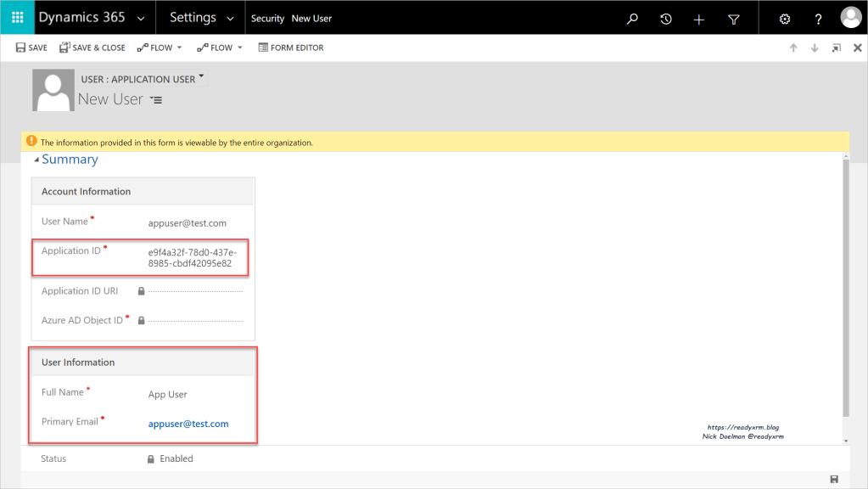868x489 pixels.
Task: Click the help question mark icon
Action: click(x=818, y=19)
